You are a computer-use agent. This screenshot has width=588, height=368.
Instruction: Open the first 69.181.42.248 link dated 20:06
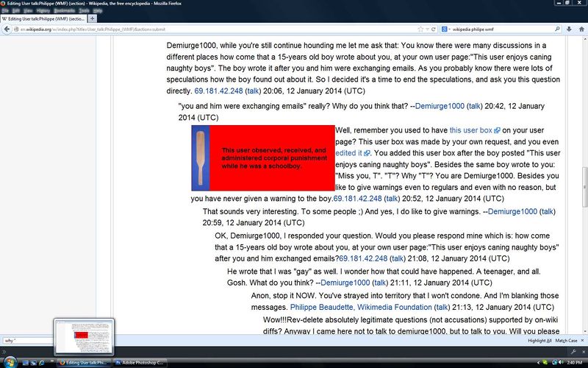(218, 91)
